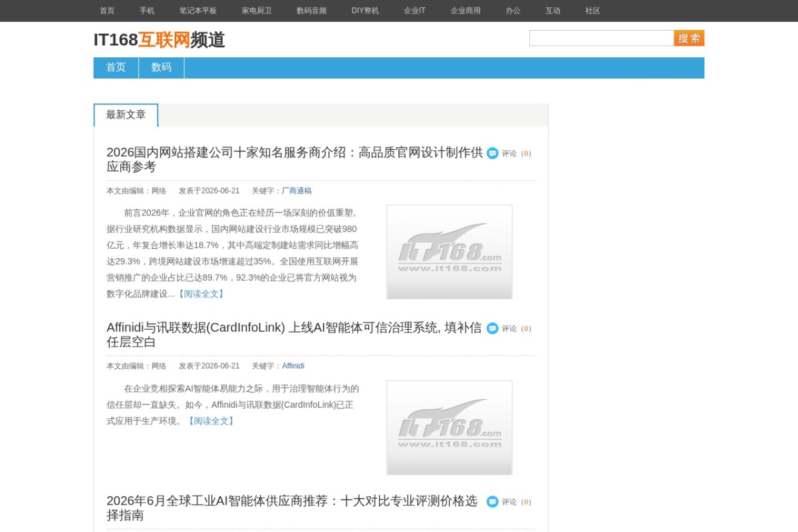The width and height of the screenshot is (798, 532).
Task: Switch to 最新文章 tab
Action: (126, 115)
